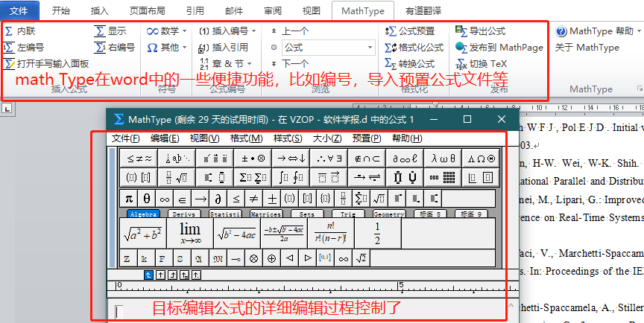Image resolution: width=644 pixels, height=323 pixels.
Task: Open arrow symbols palette →⇔↓
Action: (x=291, y=159)
